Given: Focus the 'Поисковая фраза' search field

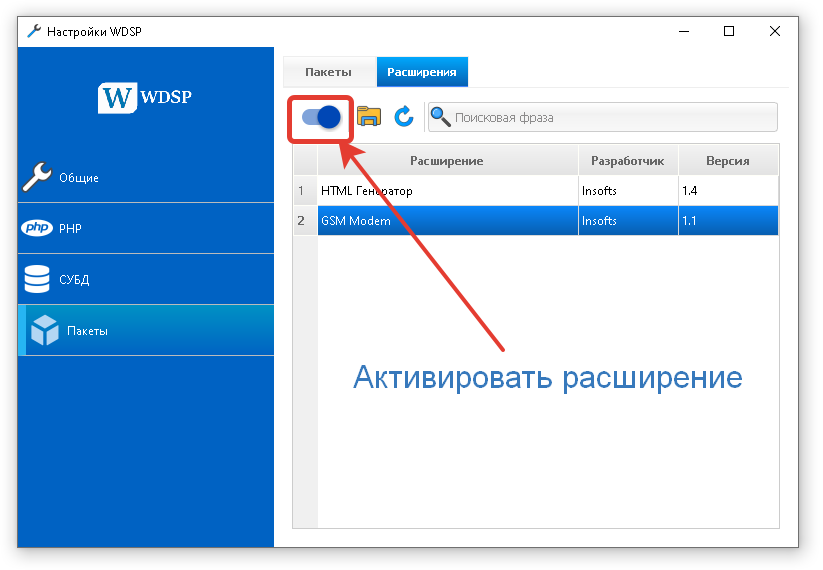Looking at the screenshot, I should [x=603, y=117].
